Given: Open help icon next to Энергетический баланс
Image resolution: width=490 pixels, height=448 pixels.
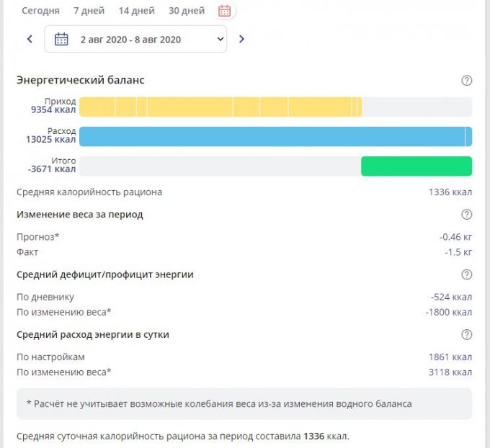Looking at the screenshot, I should pyautogui.click(x=466, y=81).
